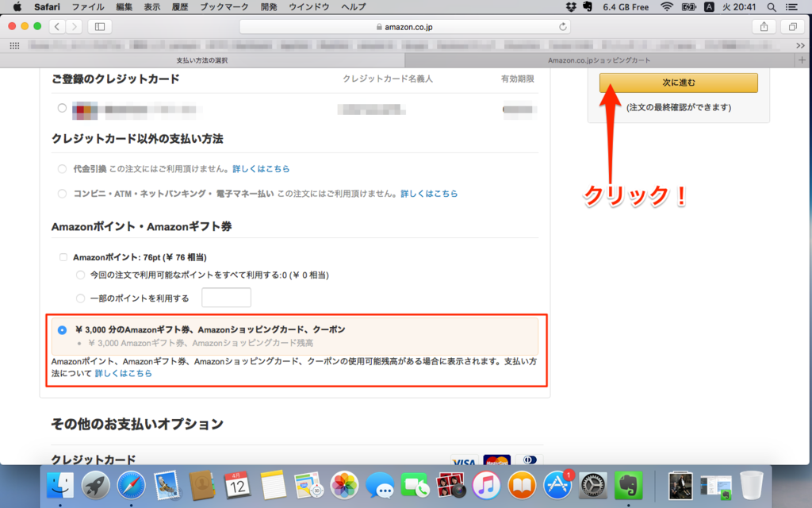Open the favorites grid icon
The height and width of the screenshot is (508, 812).
(14, 45)
